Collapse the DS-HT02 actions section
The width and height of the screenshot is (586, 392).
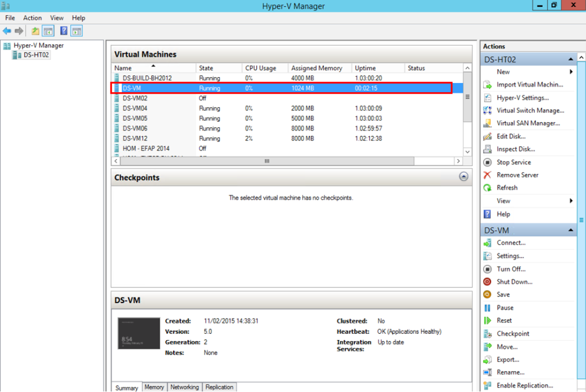coord(570,59)
